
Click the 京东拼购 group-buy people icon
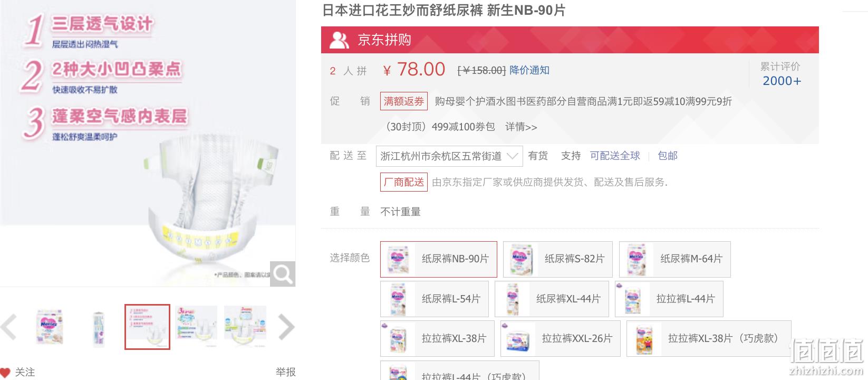339,40
